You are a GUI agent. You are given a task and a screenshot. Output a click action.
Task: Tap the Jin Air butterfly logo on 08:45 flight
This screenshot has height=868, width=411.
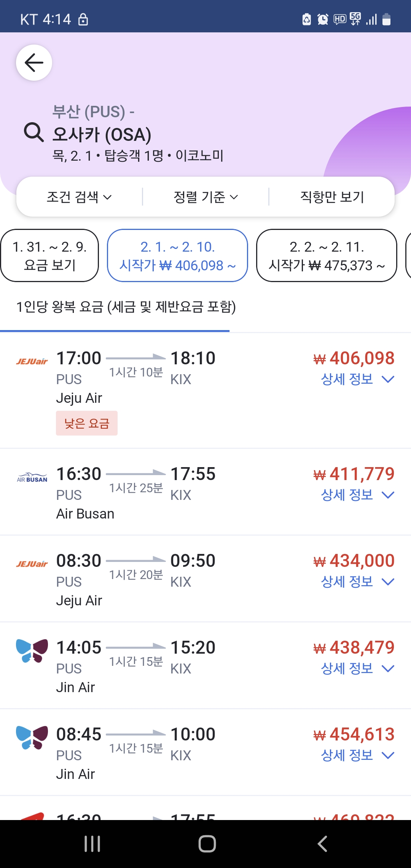[x=32, y=737]
